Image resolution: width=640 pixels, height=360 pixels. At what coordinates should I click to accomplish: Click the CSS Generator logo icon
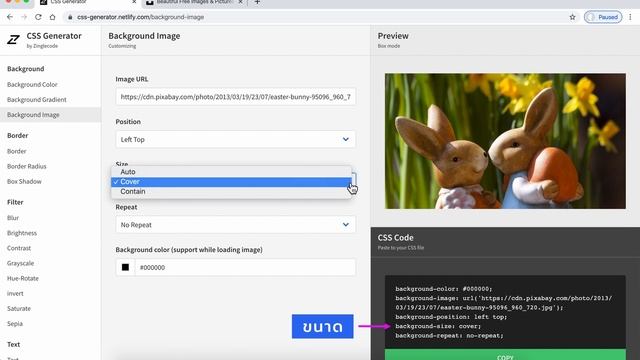(x=13, y=40)
